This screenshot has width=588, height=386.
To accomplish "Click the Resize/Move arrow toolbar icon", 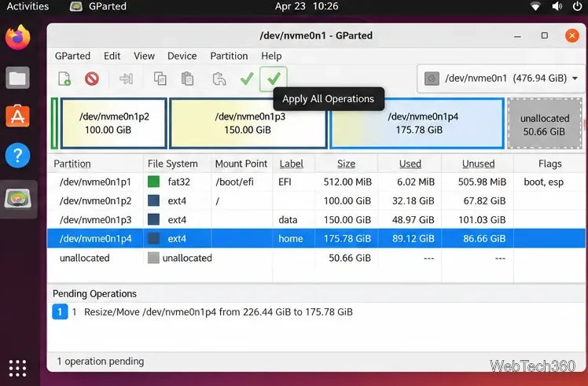I will (126, 79).
